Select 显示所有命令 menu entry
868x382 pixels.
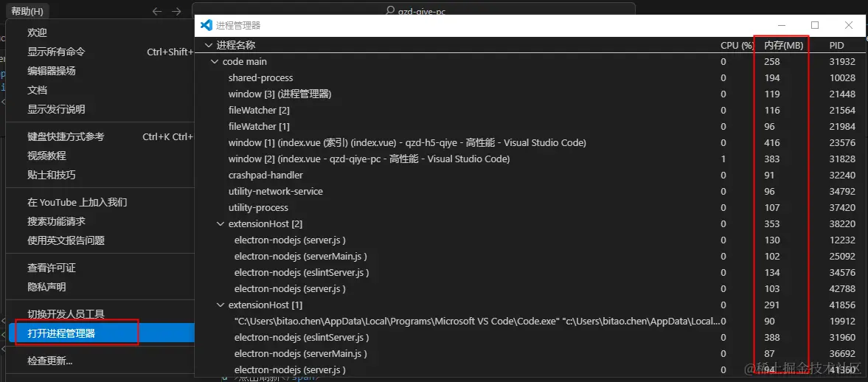pos(100,52)
